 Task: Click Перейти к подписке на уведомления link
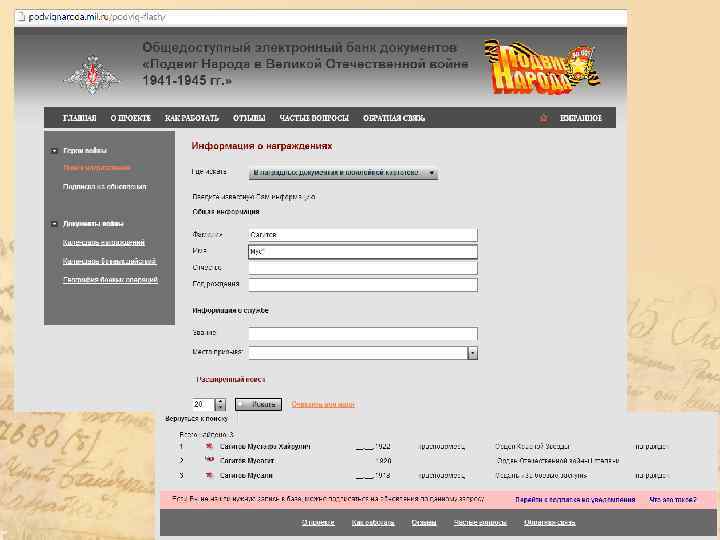(575, 500)
